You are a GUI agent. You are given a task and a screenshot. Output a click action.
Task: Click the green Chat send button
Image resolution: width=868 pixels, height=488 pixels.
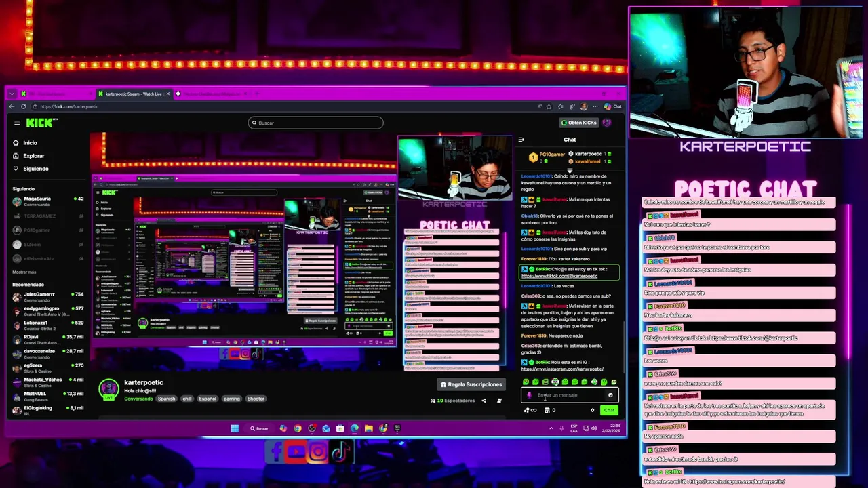[609, 410]
